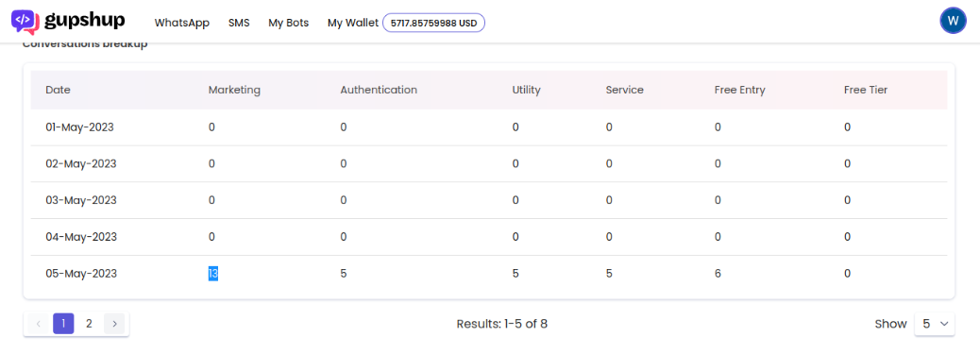Click the Free Tier column header

click(866, 90)
